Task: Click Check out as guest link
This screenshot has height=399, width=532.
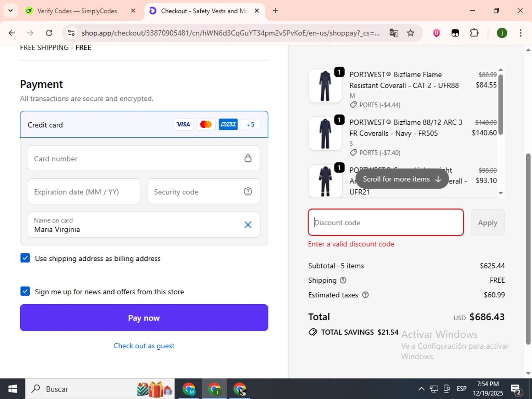Action: [x=144, y=346]
